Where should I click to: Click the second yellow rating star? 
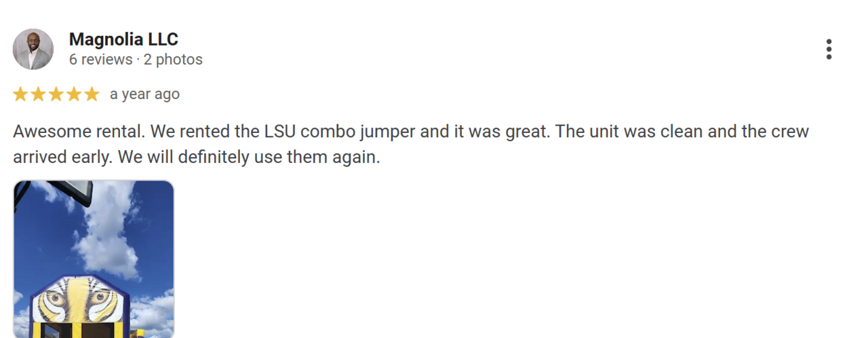pos(39,94)
